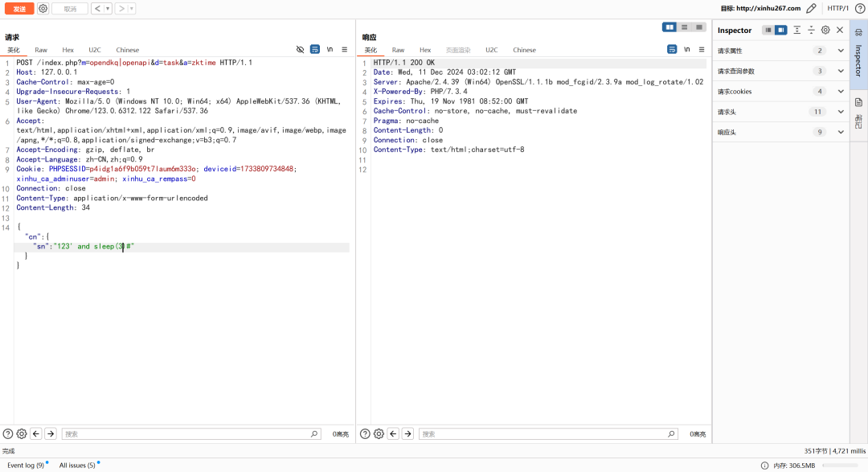This screenshot has width=868, height=472.
Task: Open Repeater send settings gear
Action: pos(43,9)
